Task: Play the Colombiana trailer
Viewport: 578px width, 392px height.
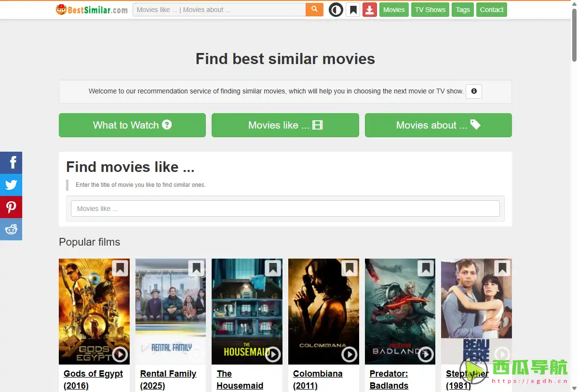Action: click(x=349, y=354)
